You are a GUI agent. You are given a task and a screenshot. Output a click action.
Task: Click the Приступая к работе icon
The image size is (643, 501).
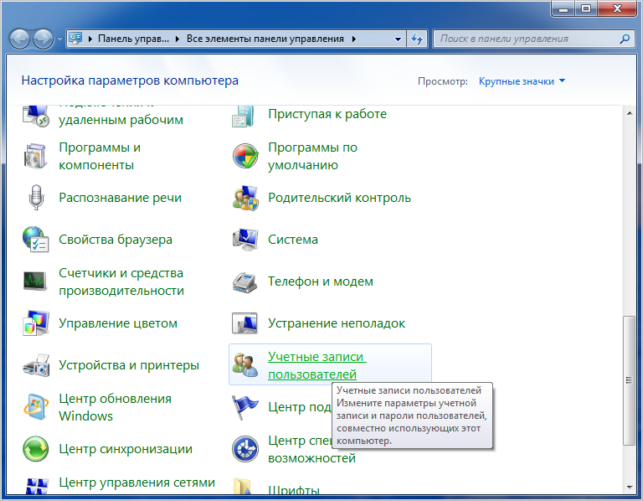coord(244,116)
